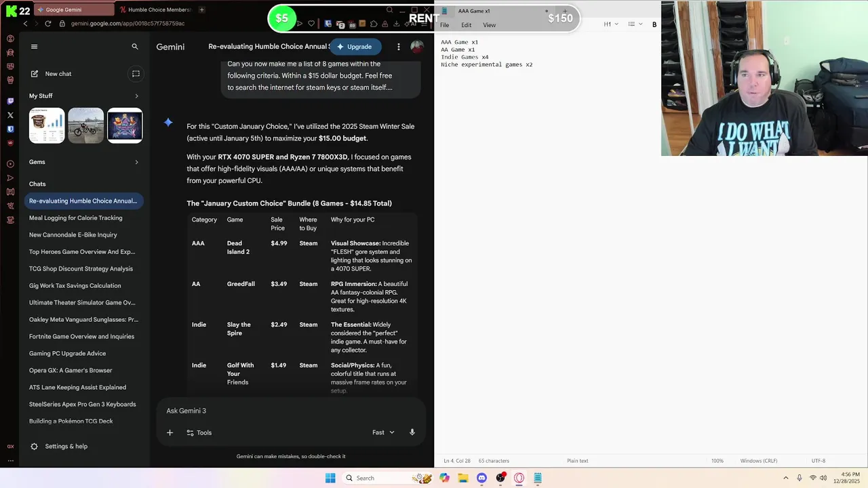Click the Upgrade button in Gemini
The image size is (868, 488).
(x=354, y=47)
